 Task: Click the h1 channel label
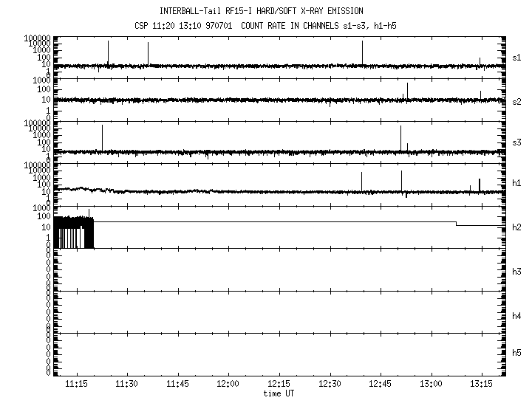coord(517,183)
